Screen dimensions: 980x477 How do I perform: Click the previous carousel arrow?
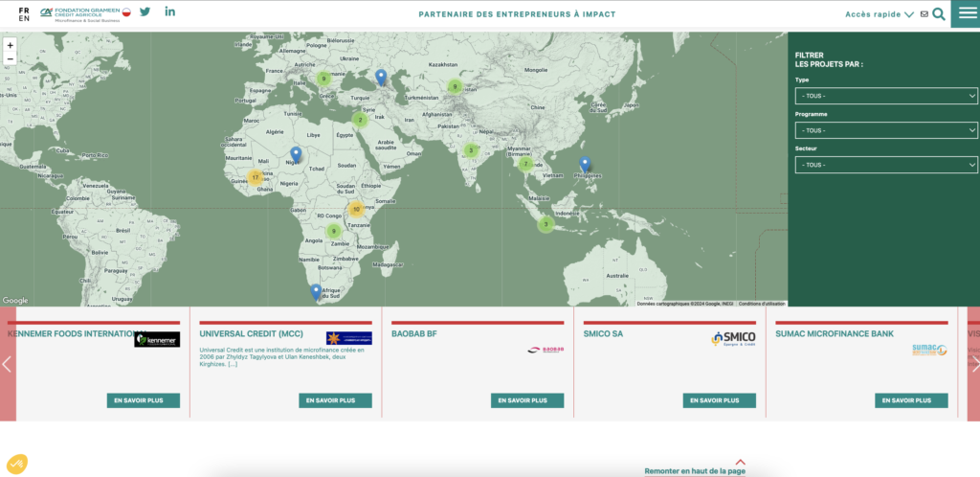click(x=7, y=364)
